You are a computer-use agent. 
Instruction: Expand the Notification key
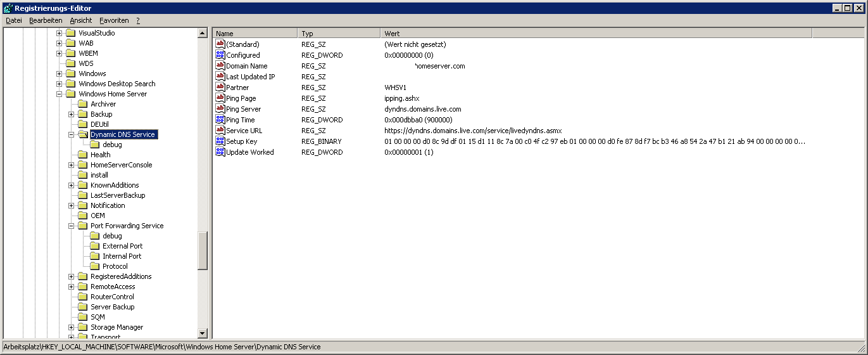(x=72, y=205)
